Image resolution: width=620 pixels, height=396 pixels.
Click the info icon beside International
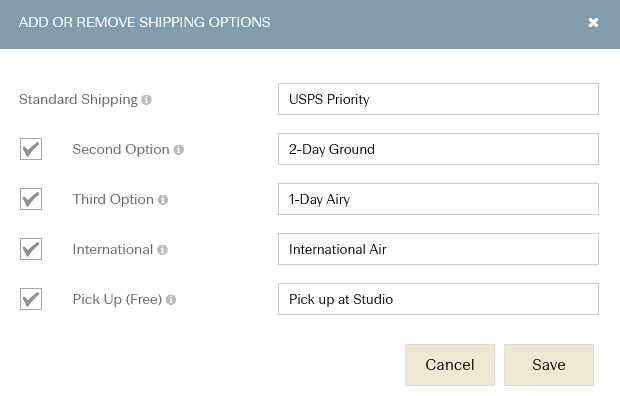(x=163, y=250)
